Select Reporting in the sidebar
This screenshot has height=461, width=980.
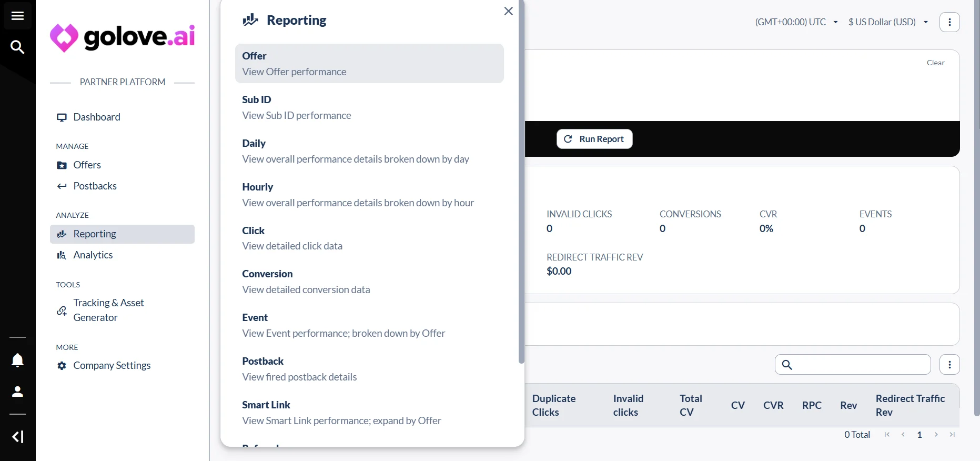(122, 234)
